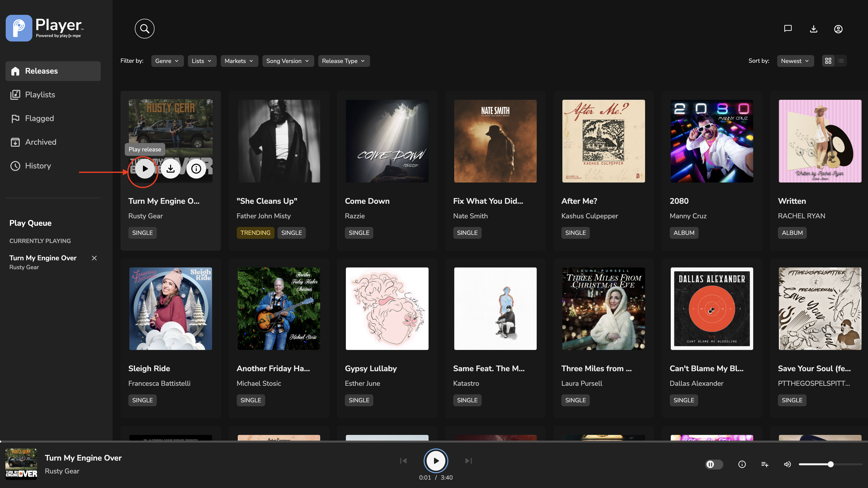Open Sleigh Ride cover art
868x488 pixels.
[x=171, y=309]
